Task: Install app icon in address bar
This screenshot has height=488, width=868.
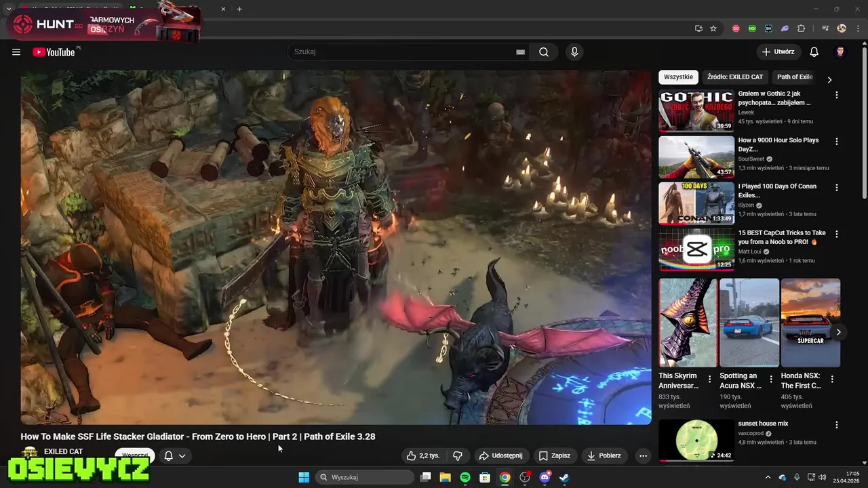Action: (x=698, y=28)
